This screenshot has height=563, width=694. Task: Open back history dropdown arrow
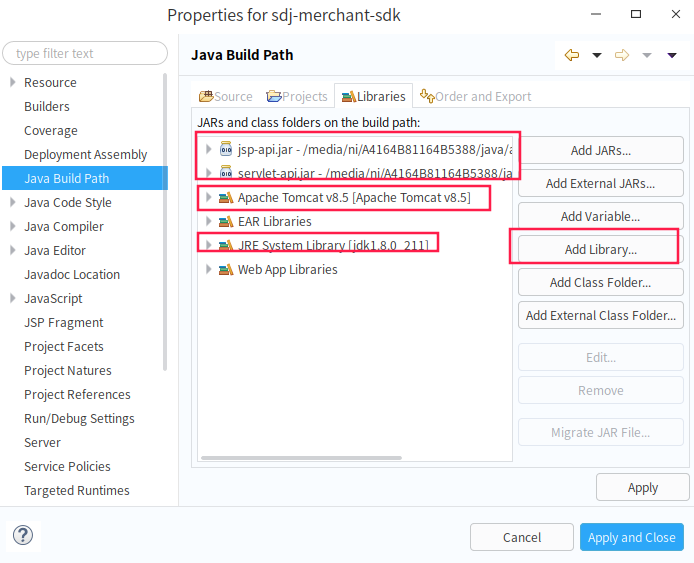coord(597,55)
